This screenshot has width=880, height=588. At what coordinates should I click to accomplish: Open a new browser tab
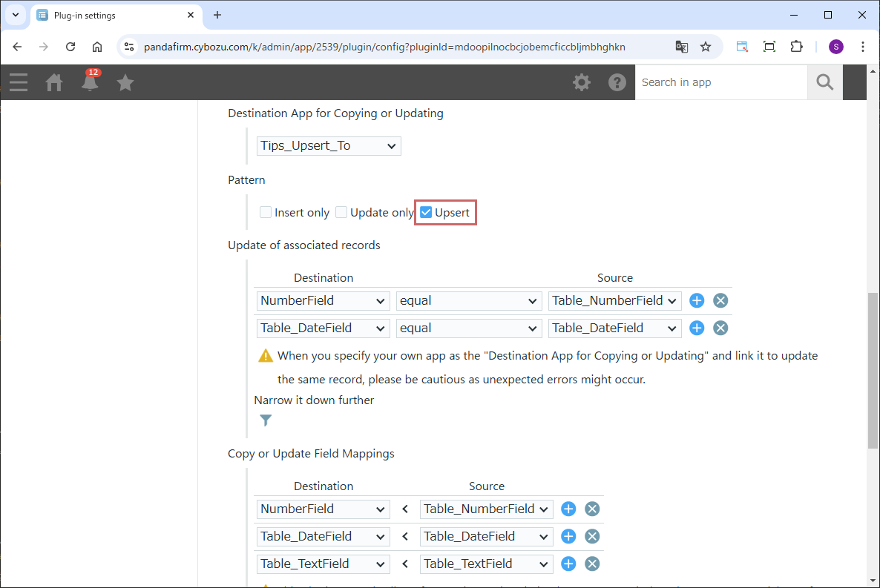(x=217, y=15)
